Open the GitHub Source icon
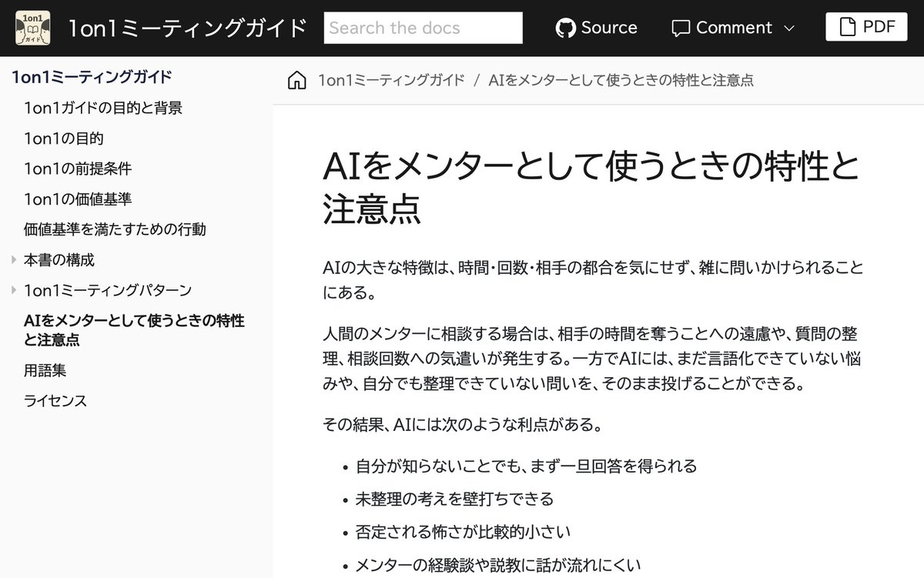This screenshot has height=578, width=924. (x=566, y=28)
